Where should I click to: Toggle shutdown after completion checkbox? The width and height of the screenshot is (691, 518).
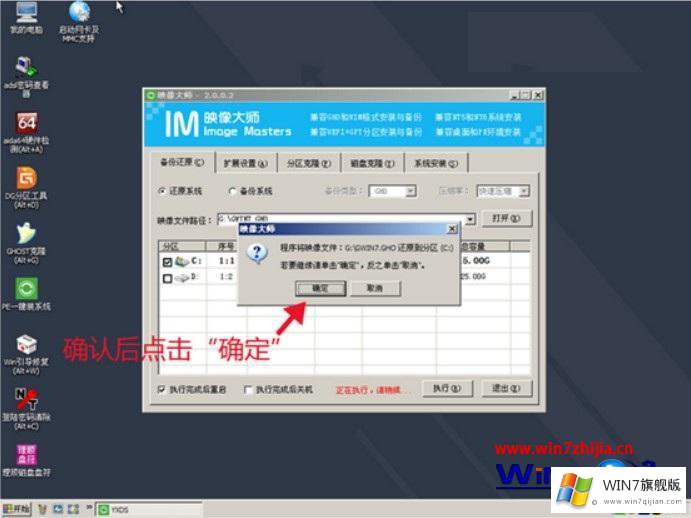[279, 390]
